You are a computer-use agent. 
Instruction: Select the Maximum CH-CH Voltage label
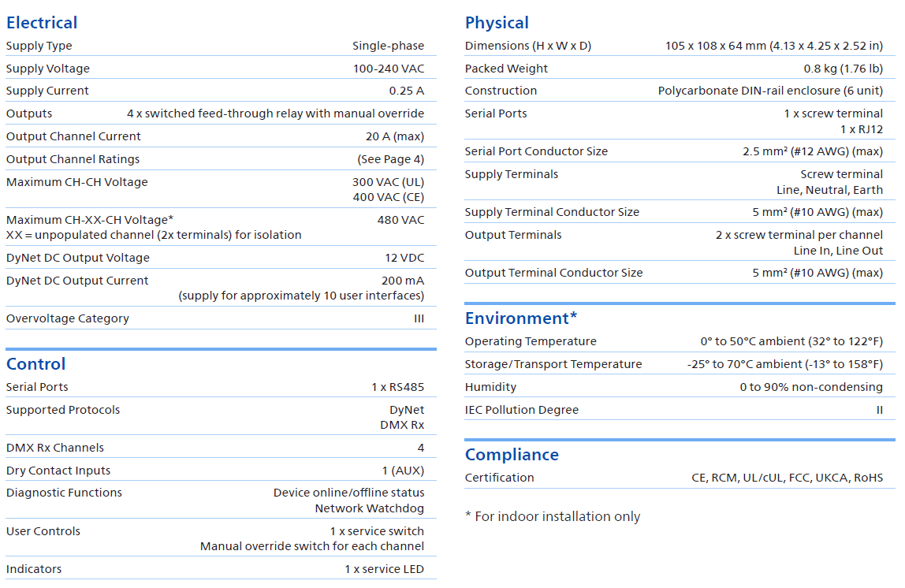pyautogui.click(x=76, y=182)
